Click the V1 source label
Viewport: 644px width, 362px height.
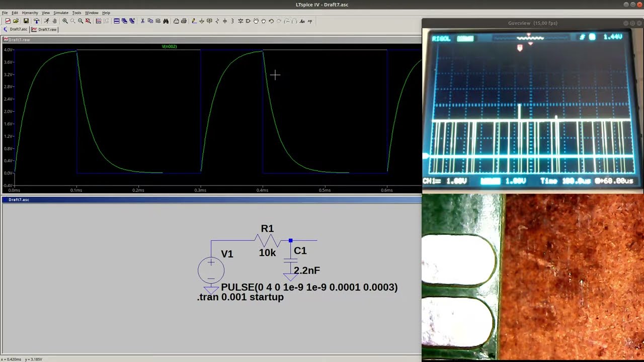tap(227, 254)
